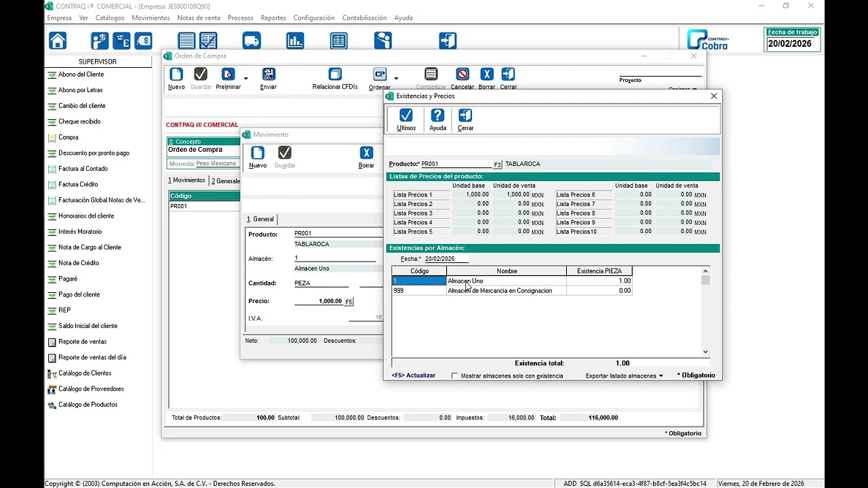Toggle Mostrar almacenes solo con existencia checkbox
This screenshot has width=868, height=488.
pos(454,375)
